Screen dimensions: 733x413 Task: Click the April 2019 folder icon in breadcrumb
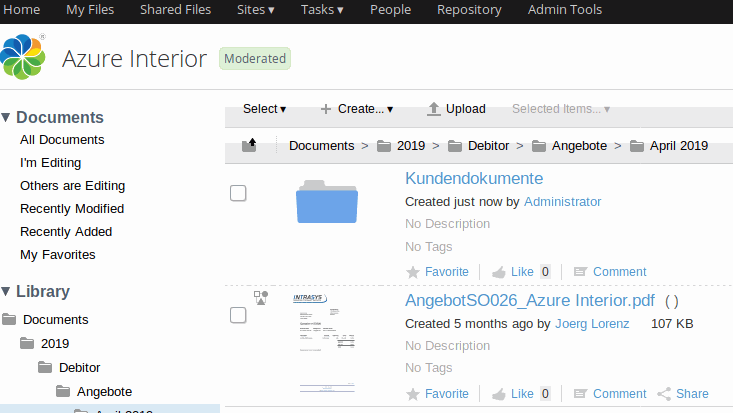637,146
